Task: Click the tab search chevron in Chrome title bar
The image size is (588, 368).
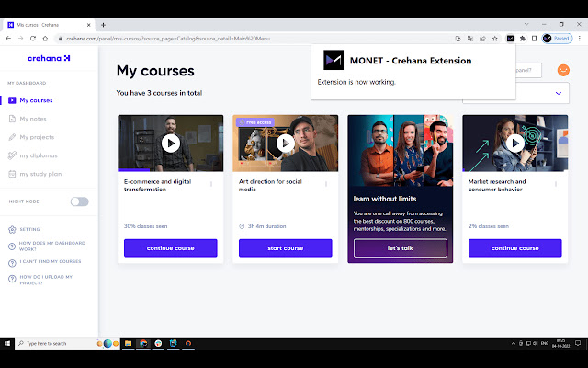Action: pos(526,24)
